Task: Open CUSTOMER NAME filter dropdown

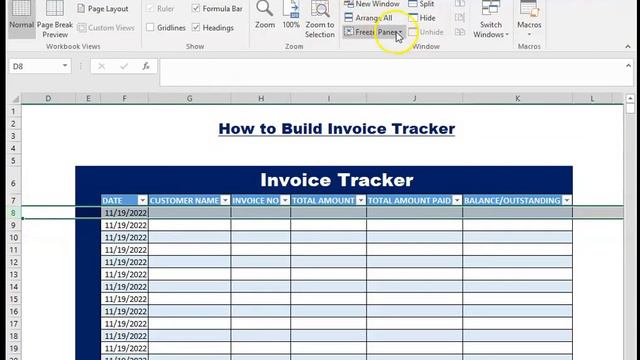Action: (225, 200)
